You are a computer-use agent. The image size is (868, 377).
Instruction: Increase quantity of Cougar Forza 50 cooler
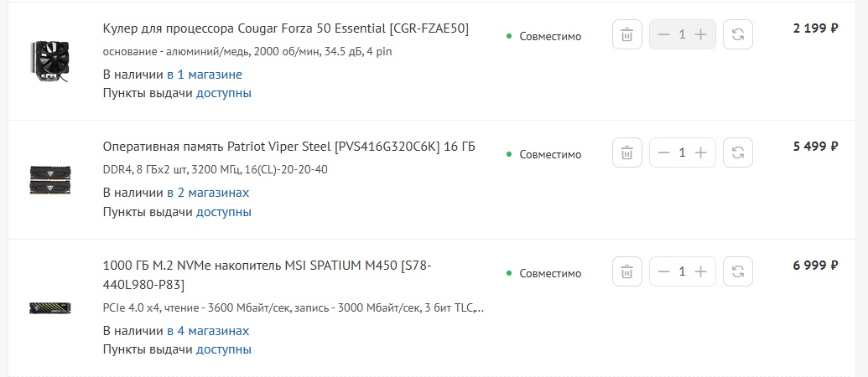(701, 34)
